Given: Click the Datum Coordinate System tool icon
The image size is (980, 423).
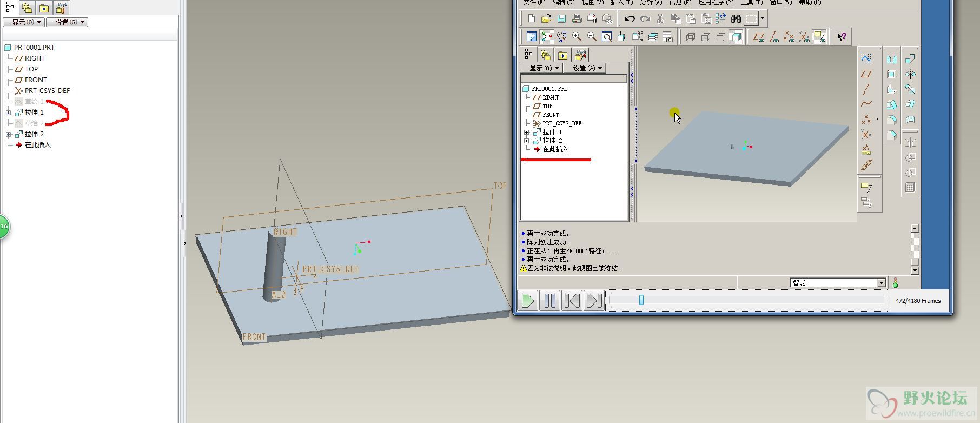Looking at the screenshot, I should pos(866,135).
